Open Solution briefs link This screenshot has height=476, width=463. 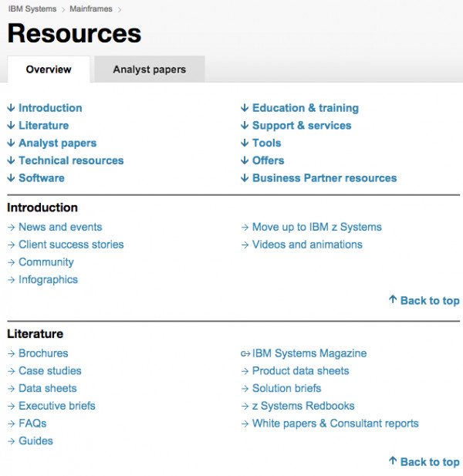point(286,388)
